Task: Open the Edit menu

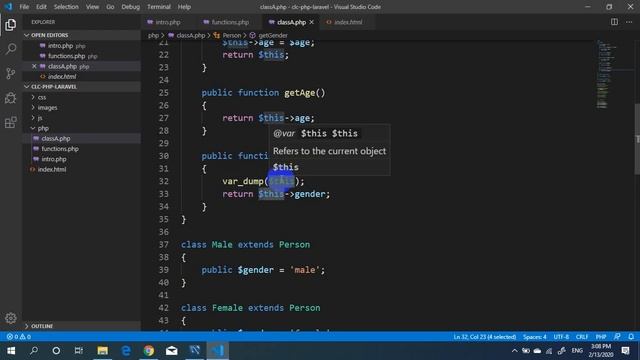Action: click(41, 7)
